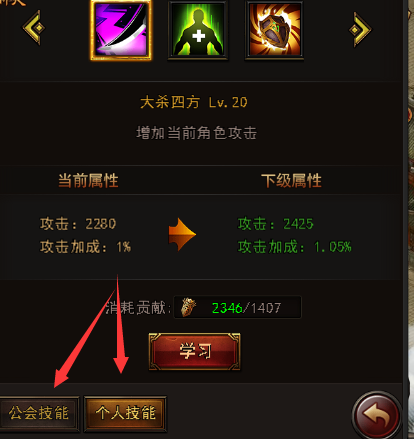Click the contribution badge icon beside 2346
The height and width of the screenshot is (439, 415).
[x=188, y=307]
